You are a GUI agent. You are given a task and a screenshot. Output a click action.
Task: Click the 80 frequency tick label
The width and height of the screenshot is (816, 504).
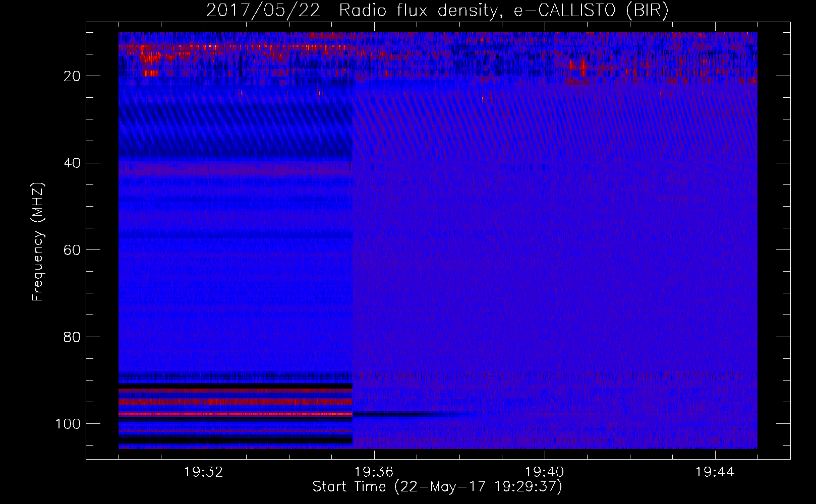73,337
